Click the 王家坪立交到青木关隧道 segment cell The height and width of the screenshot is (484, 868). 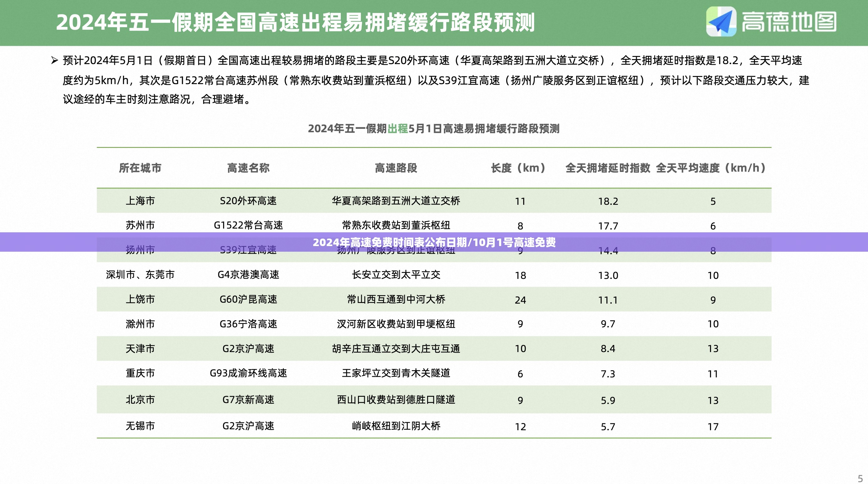[396, 373]
